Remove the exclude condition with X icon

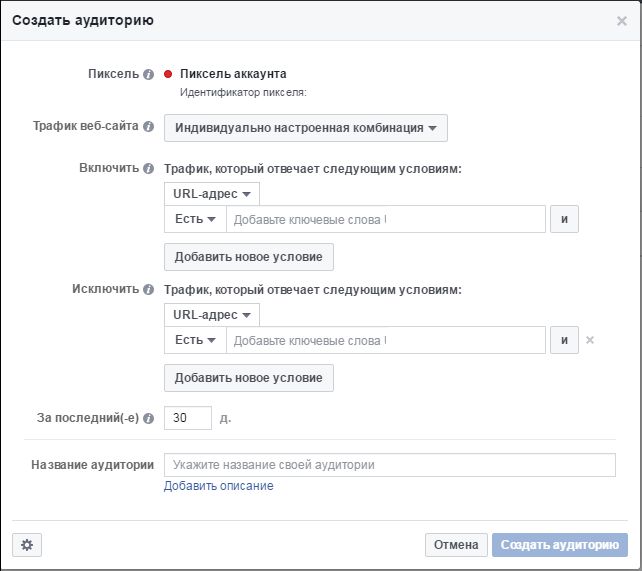click(590, 340)
